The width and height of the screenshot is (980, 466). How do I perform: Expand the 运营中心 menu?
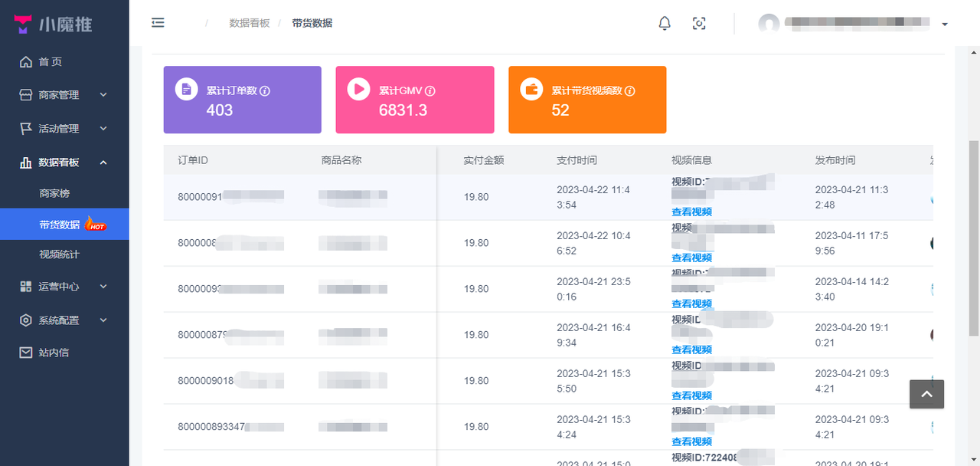click(64, 287)
